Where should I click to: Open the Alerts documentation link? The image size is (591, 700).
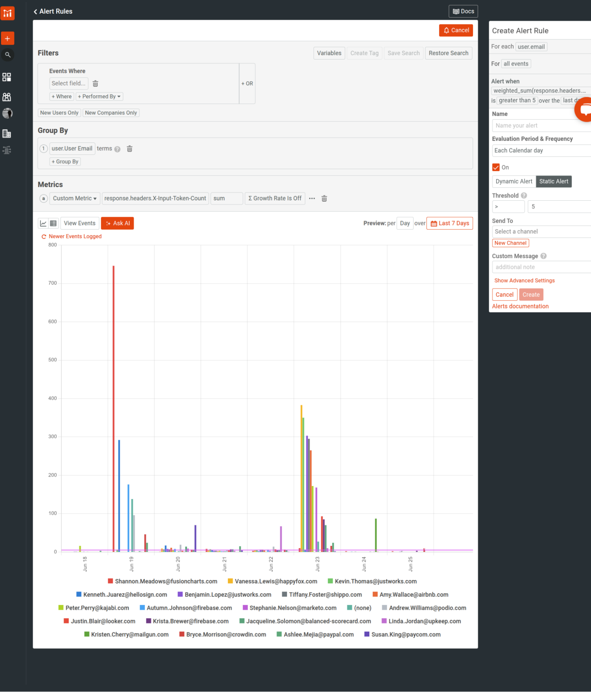[520, 306]
